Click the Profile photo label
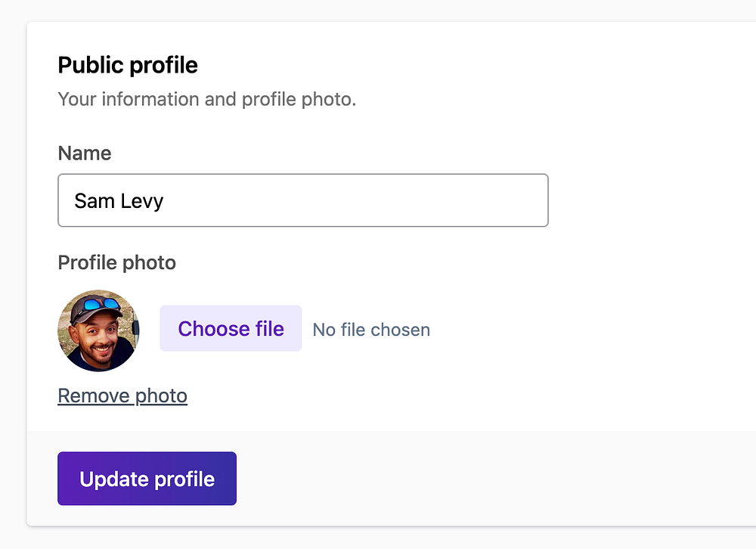The image size is (756, 549). click(116, 262)
